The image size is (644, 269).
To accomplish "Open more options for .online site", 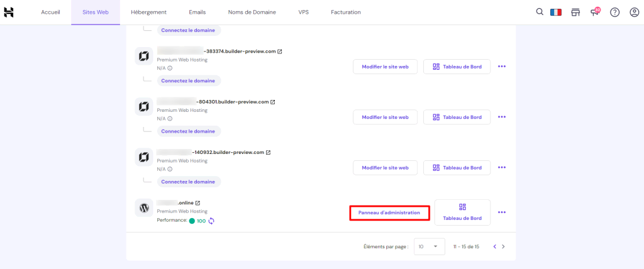I will pyautogui.click(x=501, y=212).
